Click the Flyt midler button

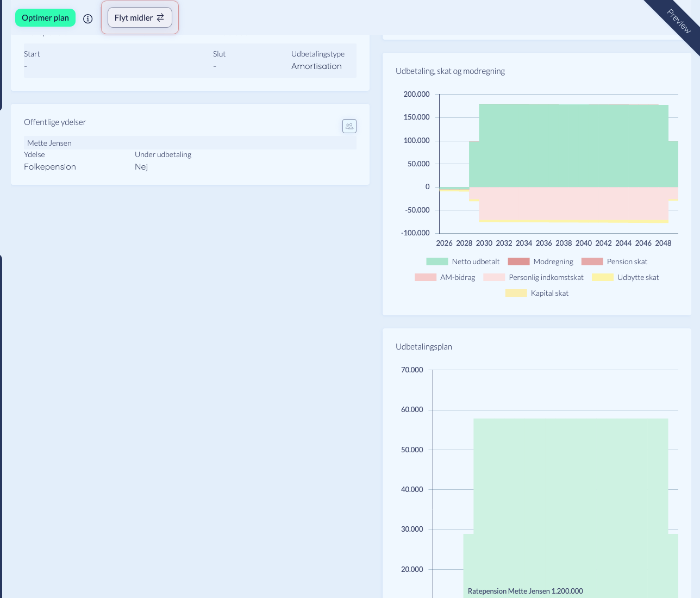[x=140, y=17]
